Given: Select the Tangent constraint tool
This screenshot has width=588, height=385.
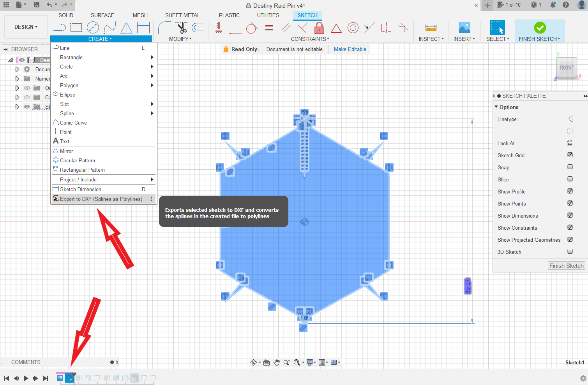Looking at the screenshot, I should click(252, 28).
